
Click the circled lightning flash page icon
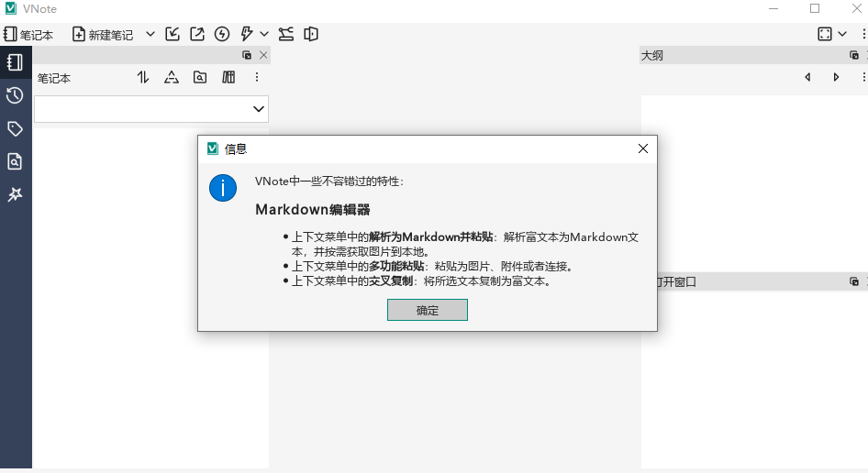(222, 34)
